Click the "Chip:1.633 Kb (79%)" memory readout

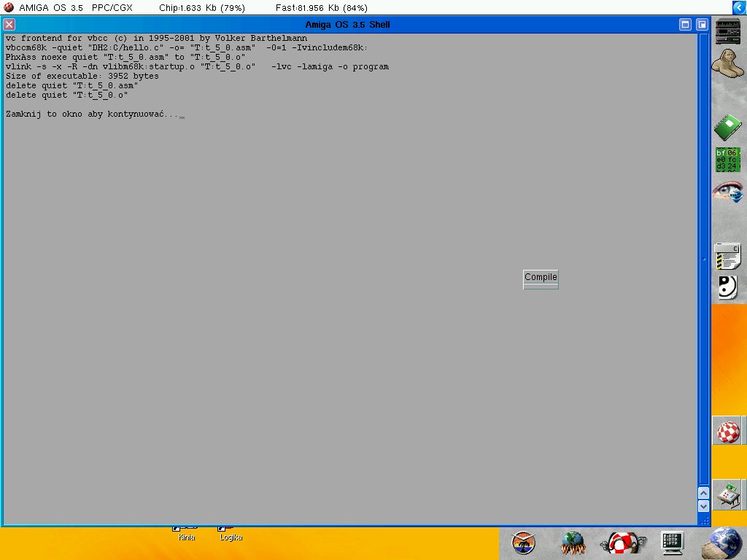tap(202, 7)
